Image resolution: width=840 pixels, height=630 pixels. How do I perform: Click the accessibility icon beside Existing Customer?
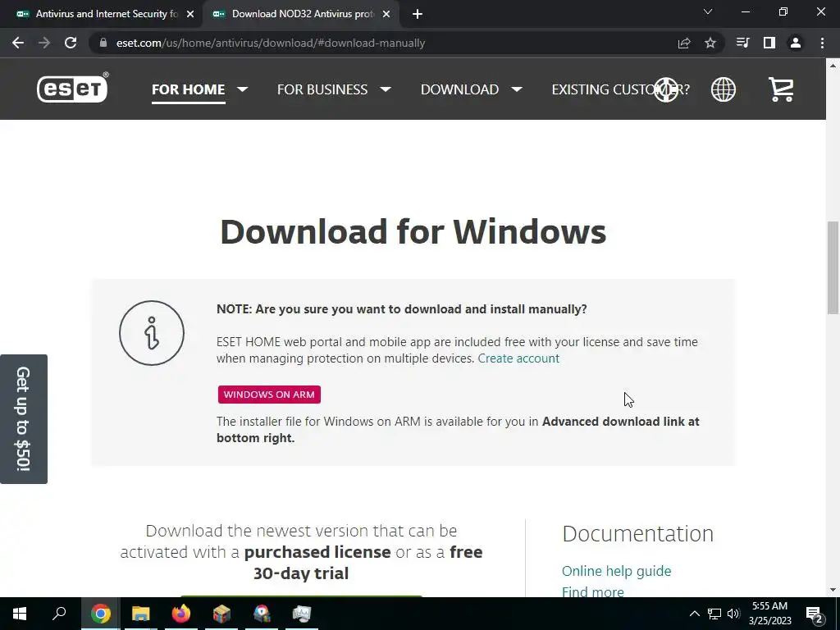pyautogui.click(x=666, y=89)
